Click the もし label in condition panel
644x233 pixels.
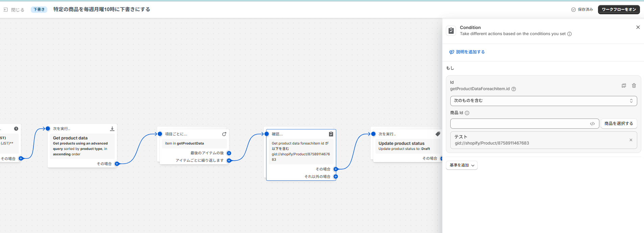450,68
